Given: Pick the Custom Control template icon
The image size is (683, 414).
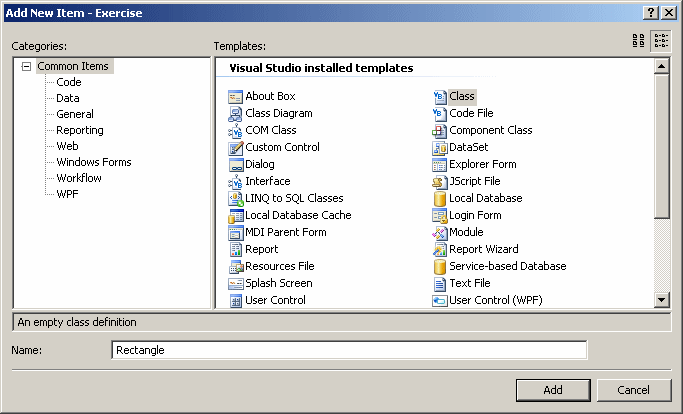Looking at the screenshot, I should point(235,147).
